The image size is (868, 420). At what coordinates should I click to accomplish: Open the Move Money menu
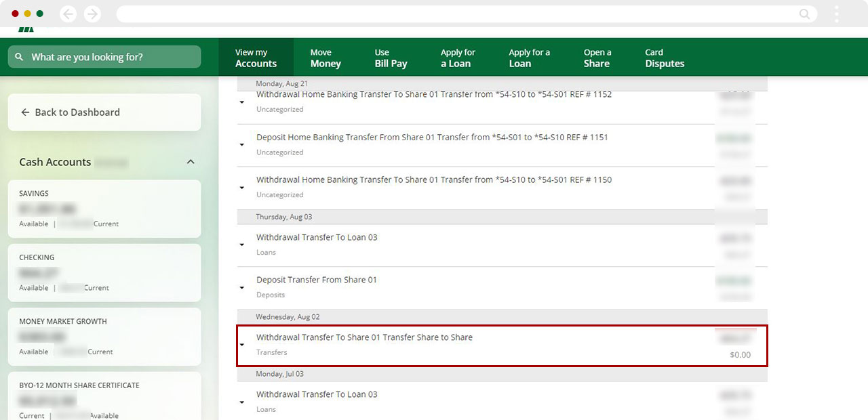coord(325,58)
